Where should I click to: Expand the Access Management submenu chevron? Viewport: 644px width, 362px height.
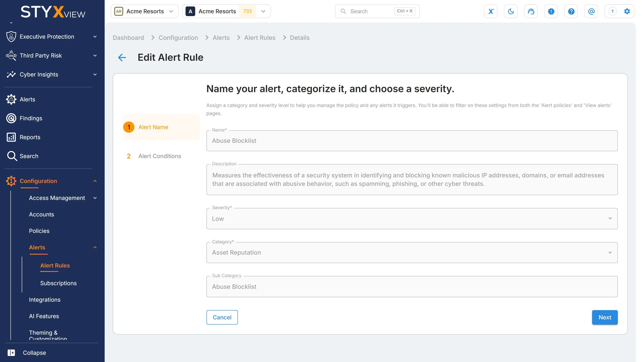coord(95,198)
